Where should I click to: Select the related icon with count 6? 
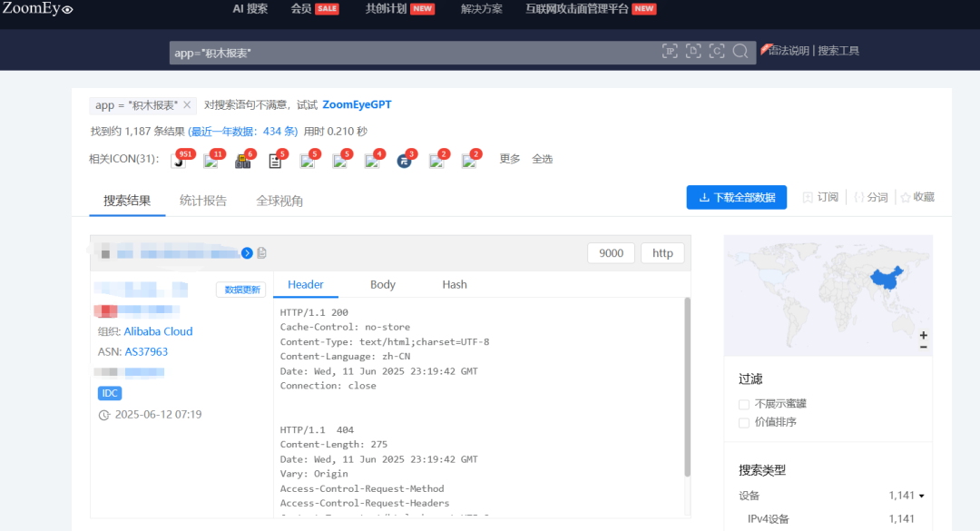[x=243, y=162]
